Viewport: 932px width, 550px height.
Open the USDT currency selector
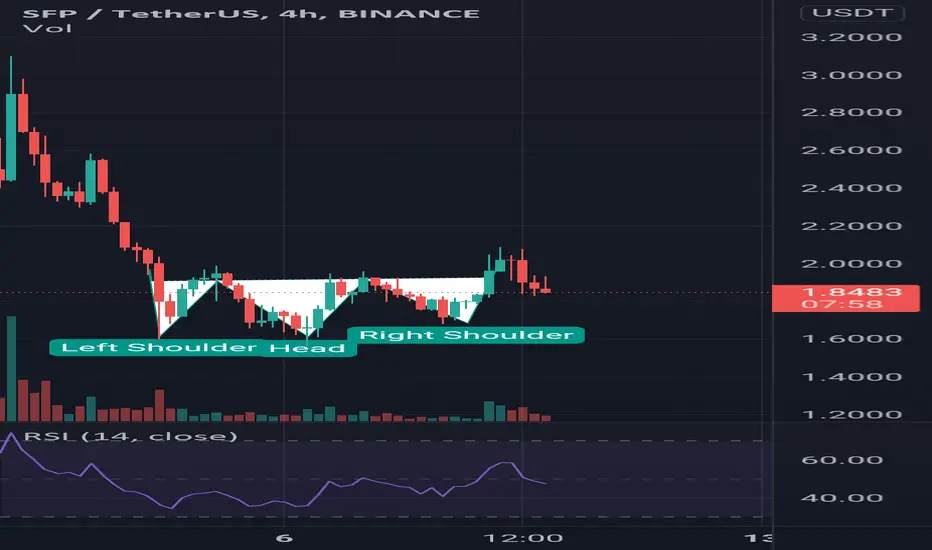coord(852,12)
